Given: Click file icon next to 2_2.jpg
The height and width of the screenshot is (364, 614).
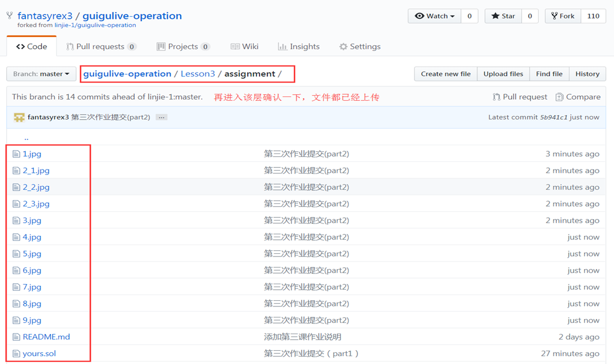Looking at the screenshot, I should pos(16,187).
